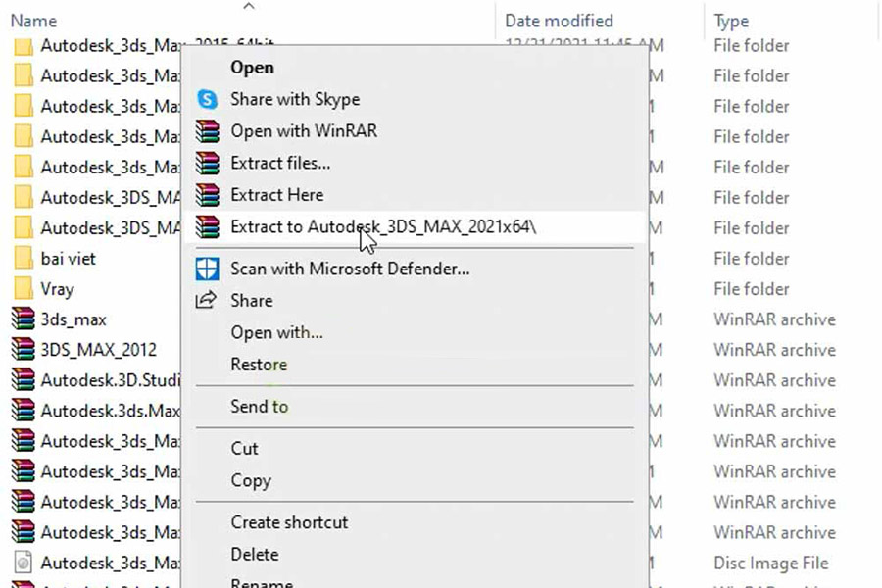Select the Autodesk.3D.Studi archive icon
882x588 pixels.
[x=24, y=380]
